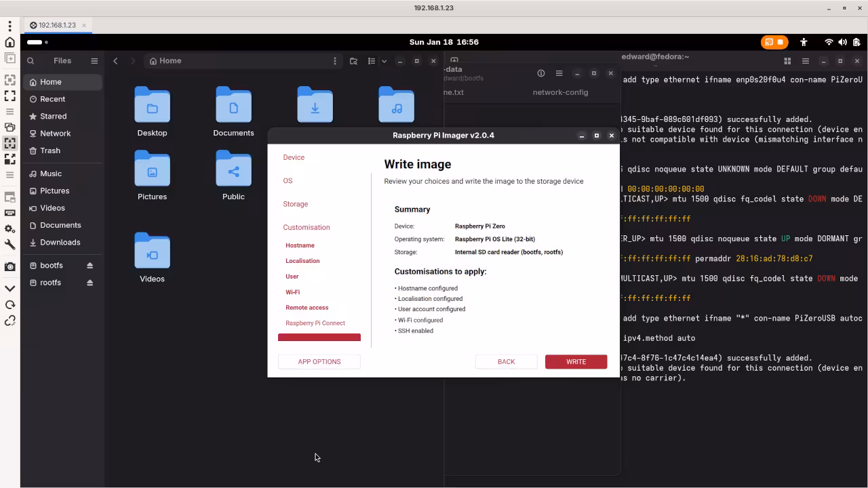Viewport: 868px width, 488px height.
Task: Click the red progress bar below Raspberry Pi Connect
Action: point(319,337)
